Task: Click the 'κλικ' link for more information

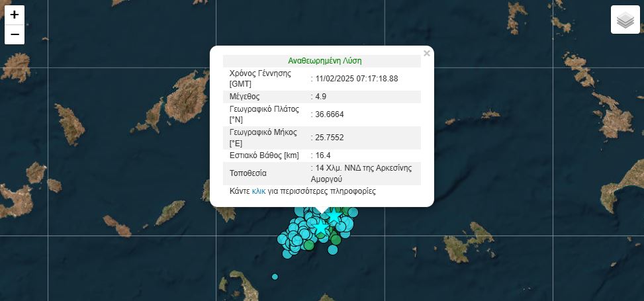Action: (x=259, y=191)
